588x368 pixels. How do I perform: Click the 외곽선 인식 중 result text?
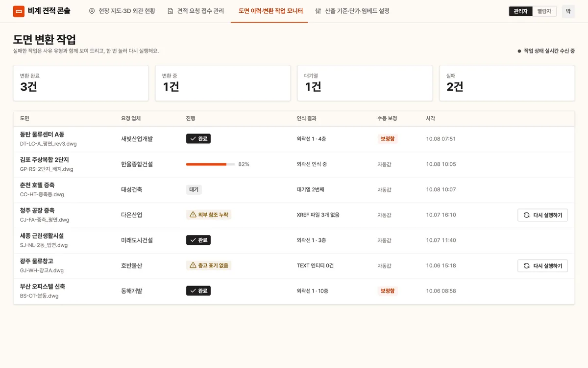(x=312, y=164)
